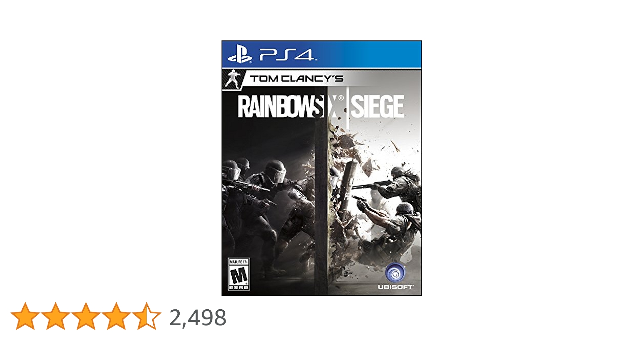Click the PS4 text logo
This screenshot has width=644, height=337.
287,55
